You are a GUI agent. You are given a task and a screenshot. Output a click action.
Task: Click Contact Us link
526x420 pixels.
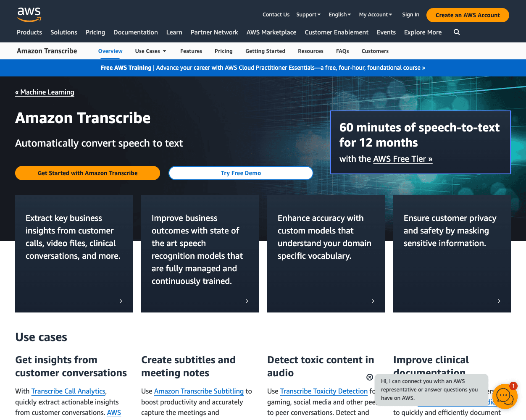click(x=276, y=15)
